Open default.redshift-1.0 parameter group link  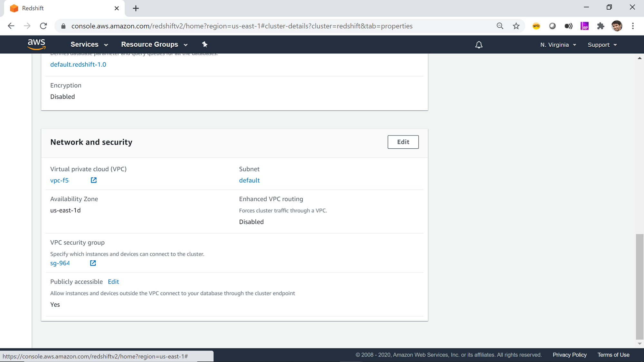pyautogui.click(x=78, y=64)
